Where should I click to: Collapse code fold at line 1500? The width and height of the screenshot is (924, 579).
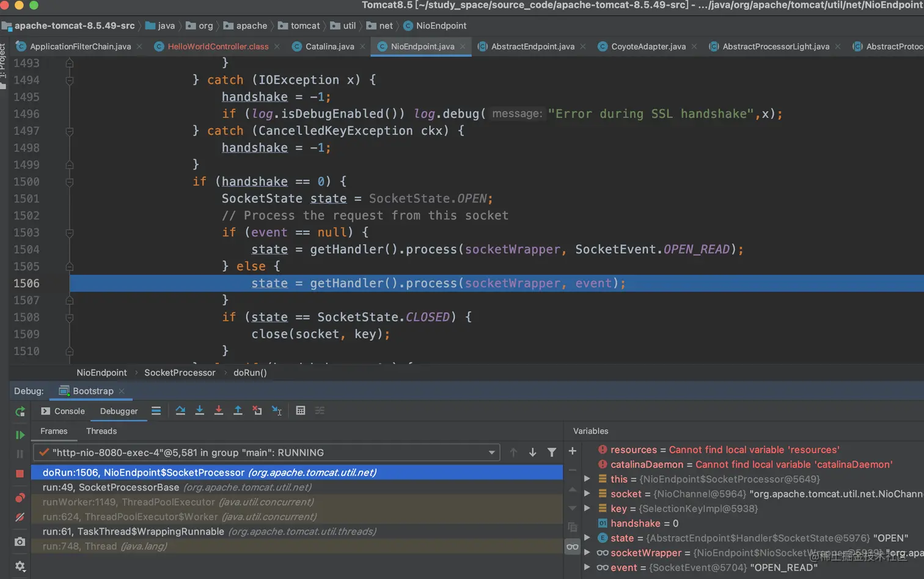[x=70, y=182]
